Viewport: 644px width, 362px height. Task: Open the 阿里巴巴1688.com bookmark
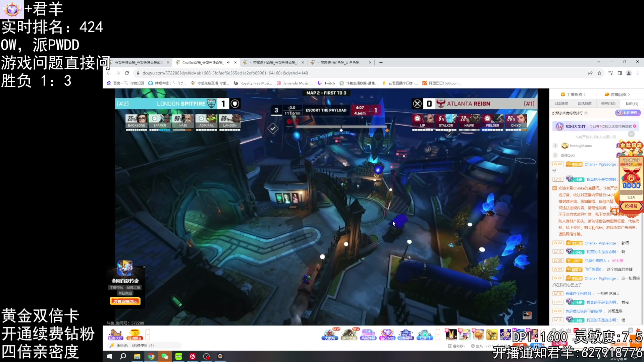click(x=442, y=83)
